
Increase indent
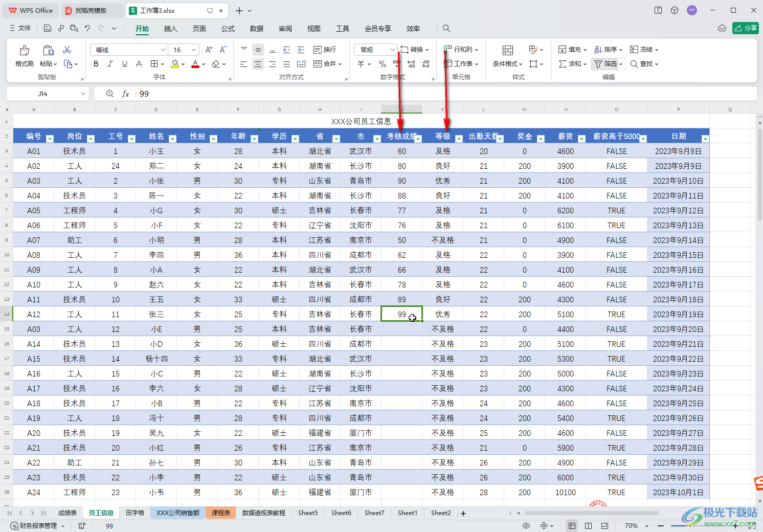point(301,50)
